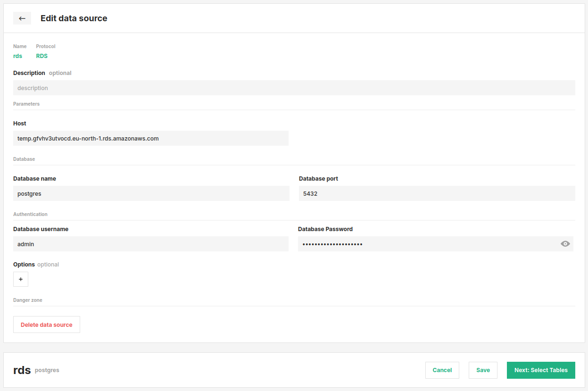Click the green 'RDS' protocol value
The width and height of the screenshot is (588, 391).
click(42, 56)
